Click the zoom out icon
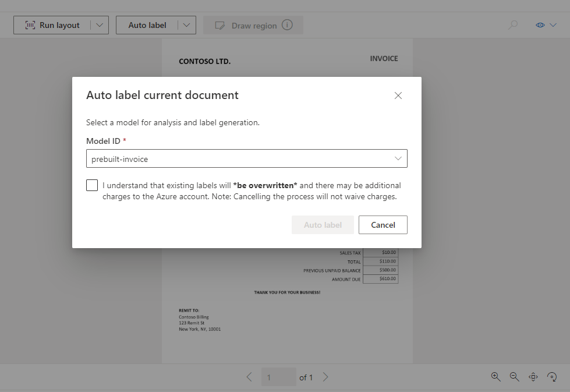 click(514, 377)
